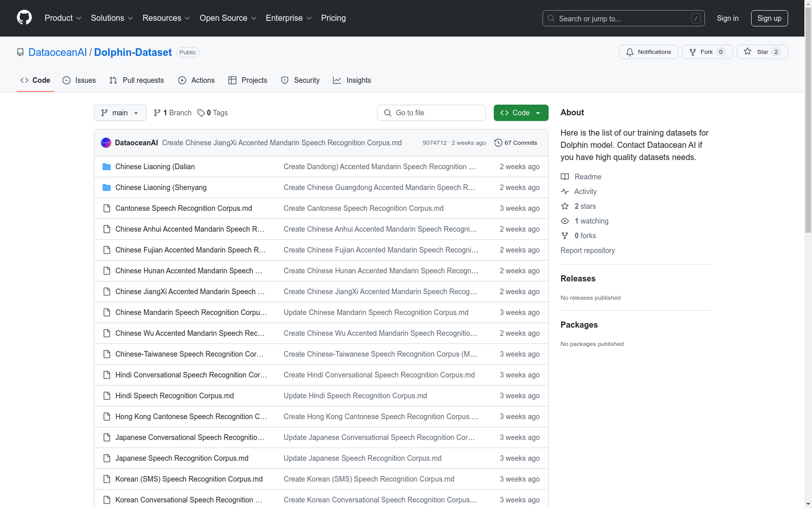Viewport: 812px width, 508px height.
Task: Open the green Code dropdown button
Action: pyautogui.click(x=521, y=113)
